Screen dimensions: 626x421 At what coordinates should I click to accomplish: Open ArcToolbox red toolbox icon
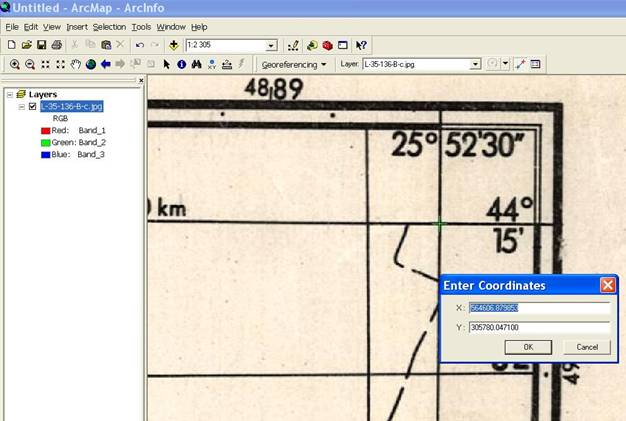pos(327,45)
